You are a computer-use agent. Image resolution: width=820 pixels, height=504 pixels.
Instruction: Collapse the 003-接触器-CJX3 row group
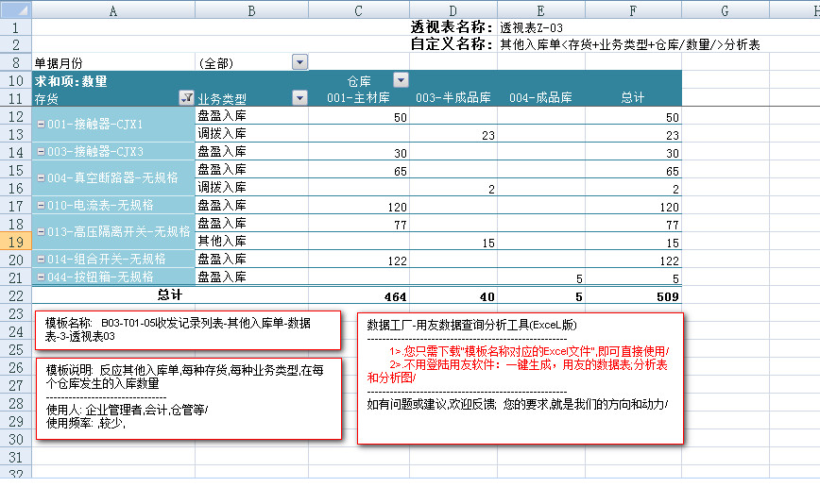pyautogui.click(x=40, y=152)
